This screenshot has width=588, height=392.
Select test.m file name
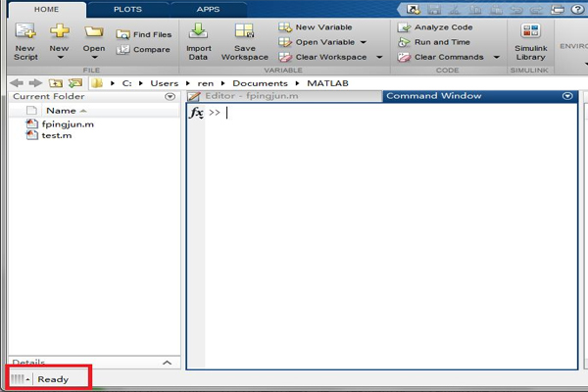pyautogui.click(x=57, y=135)
